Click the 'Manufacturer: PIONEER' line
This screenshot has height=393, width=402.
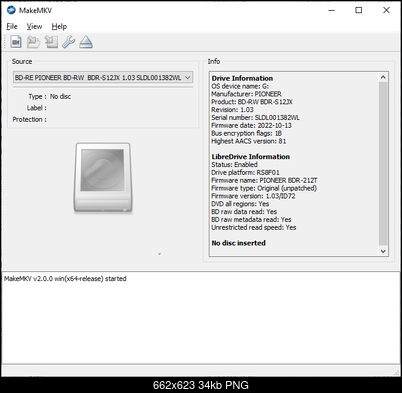point(246,94)
